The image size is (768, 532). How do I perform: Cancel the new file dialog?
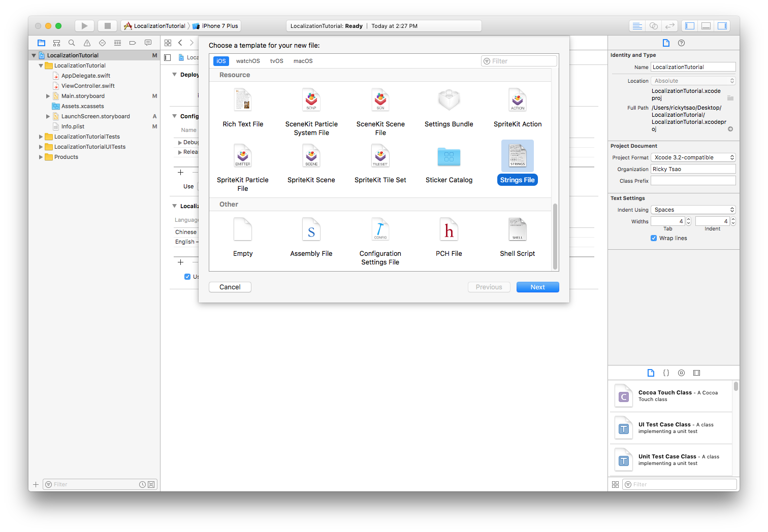click(230, 287)
